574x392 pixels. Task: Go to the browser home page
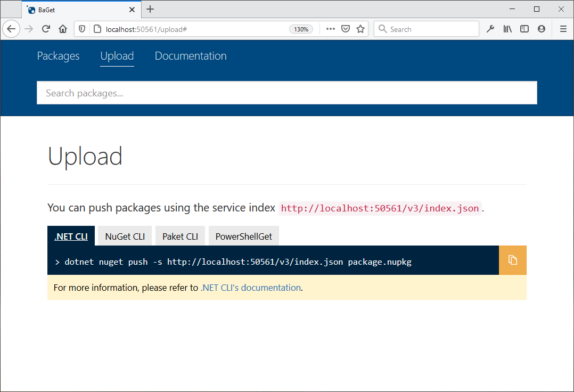pos(63,29)
